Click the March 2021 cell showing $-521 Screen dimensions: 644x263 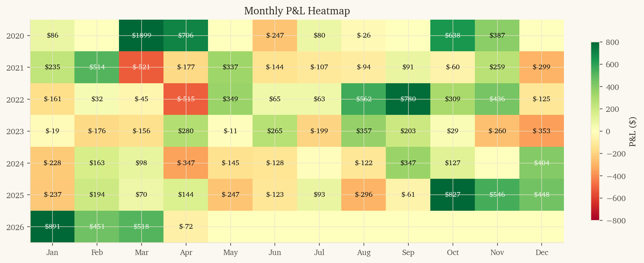141,67
